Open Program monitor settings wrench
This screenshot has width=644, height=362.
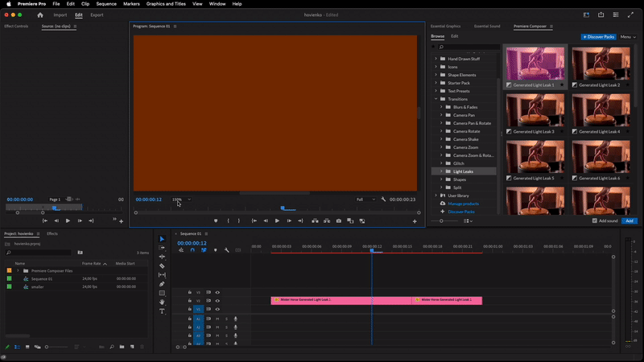coord(383,200)
